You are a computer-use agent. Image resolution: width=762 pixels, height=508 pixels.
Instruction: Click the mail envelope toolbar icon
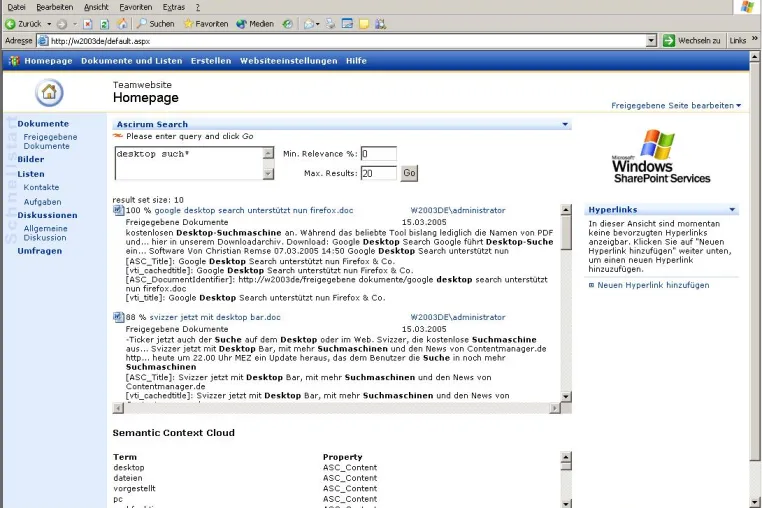coord(308,24)
